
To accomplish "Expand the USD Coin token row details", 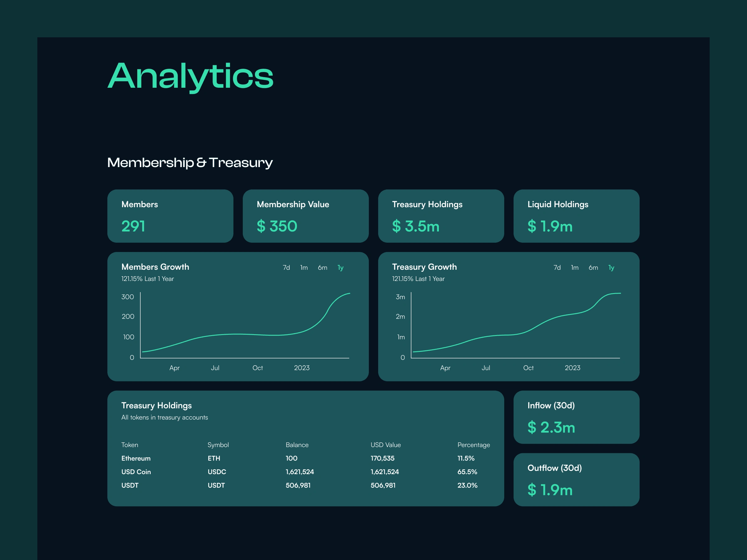I will click(138, 472).
